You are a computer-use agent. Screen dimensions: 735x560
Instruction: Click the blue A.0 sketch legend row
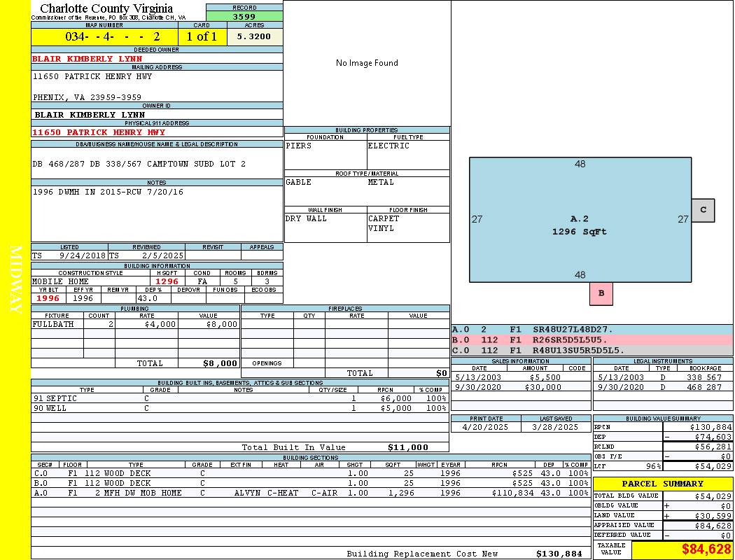click(591, 329)
